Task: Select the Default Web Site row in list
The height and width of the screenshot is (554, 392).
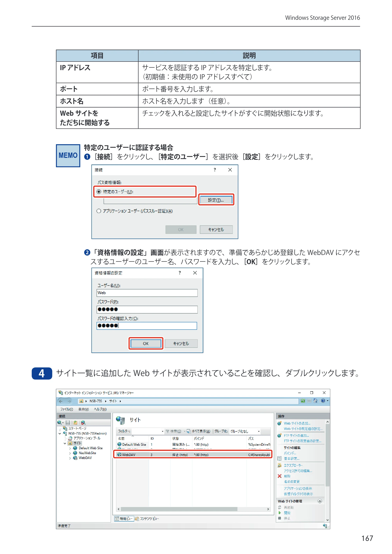Action: 193,445
